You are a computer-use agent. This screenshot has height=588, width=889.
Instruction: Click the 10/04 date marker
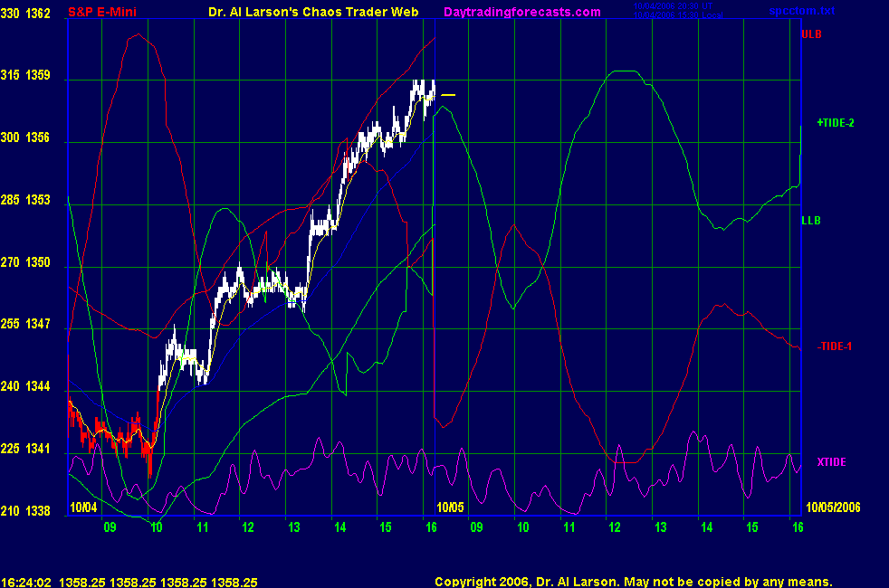click(82, 507)
